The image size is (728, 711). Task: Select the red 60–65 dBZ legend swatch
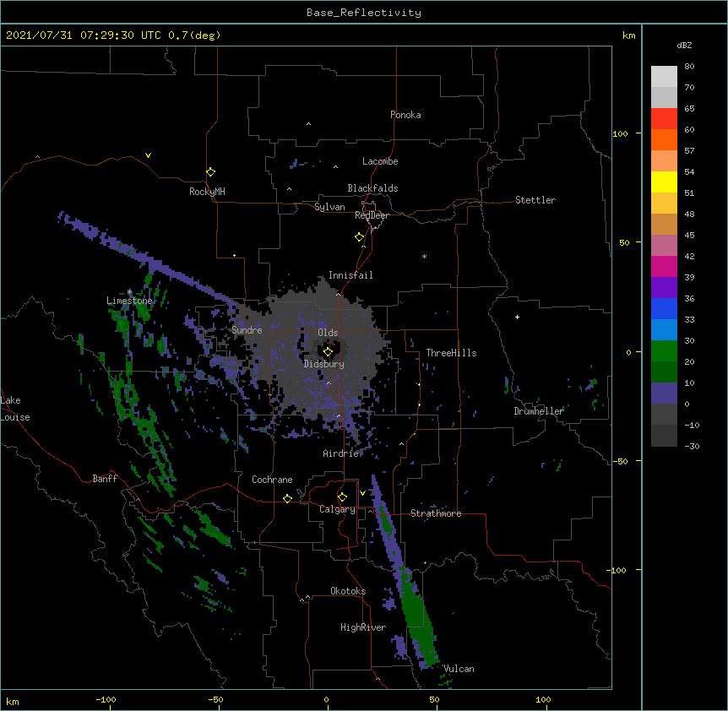pyautogui.click(x=664, y=118)
